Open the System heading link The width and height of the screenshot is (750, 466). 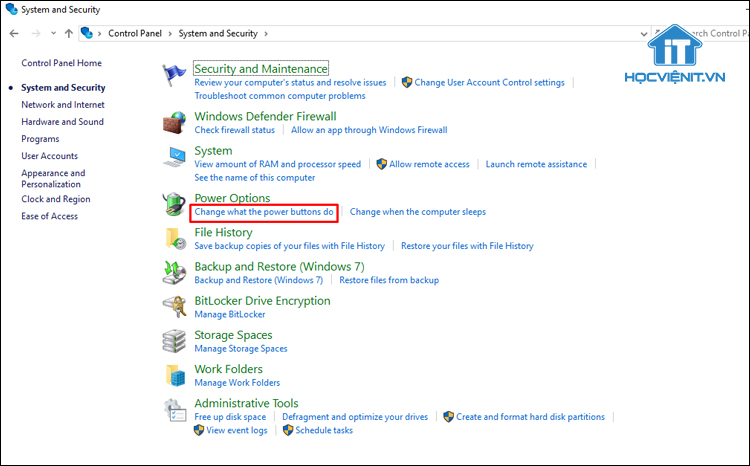click(213, 151)
